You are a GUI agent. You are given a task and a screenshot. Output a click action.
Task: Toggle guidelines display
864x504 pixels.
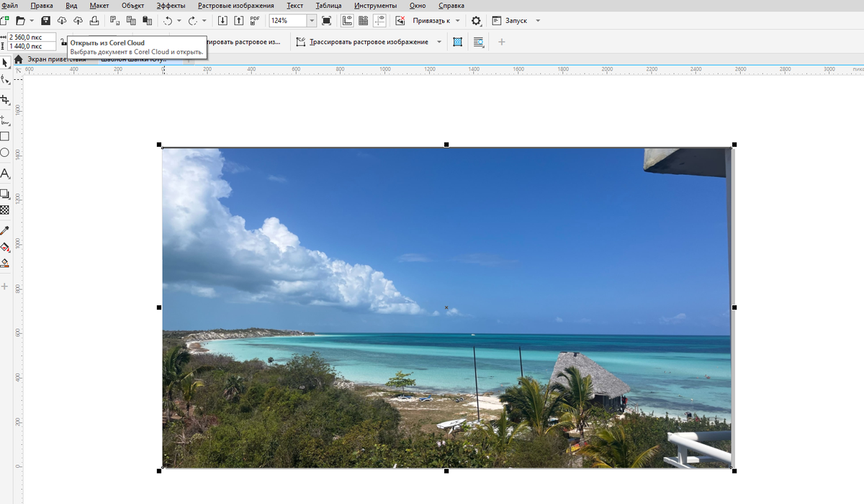pyautogui.click(x=380, y=21)
